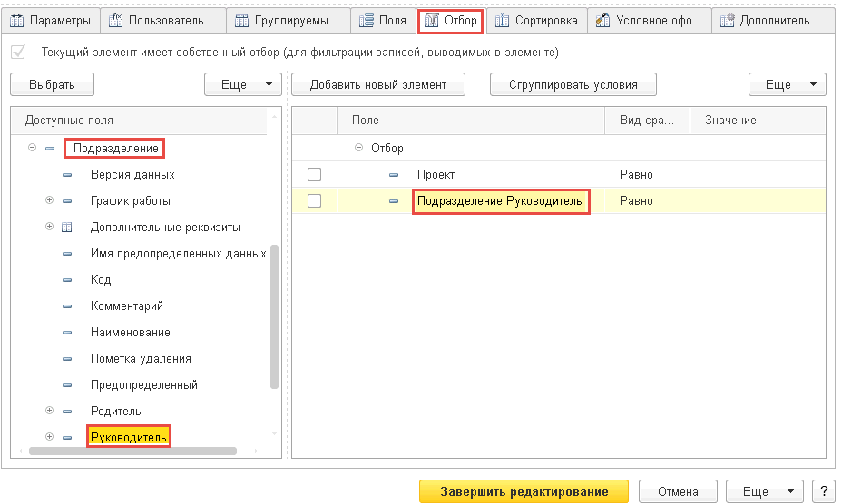
Task: Click the funnel icon on Отбор tab
Action: pyautogui.click(x=432, y=21)
